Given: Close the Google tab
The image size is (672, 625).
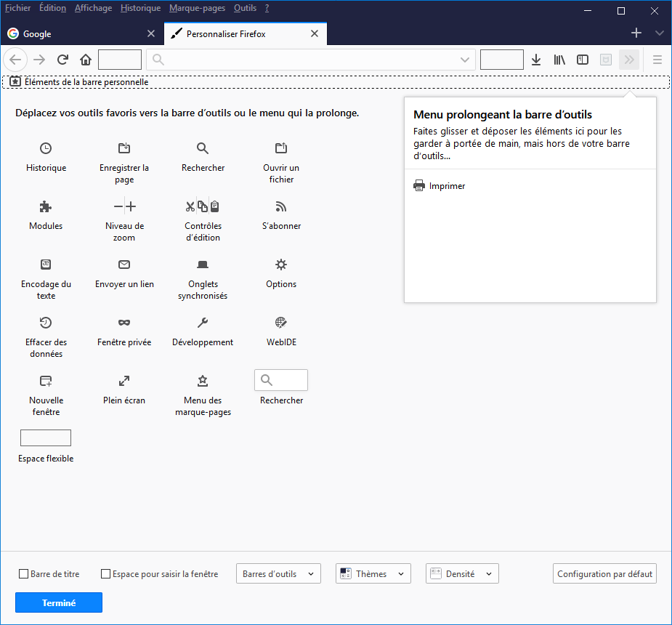Looking at the screenshot, I should [151, 33].
